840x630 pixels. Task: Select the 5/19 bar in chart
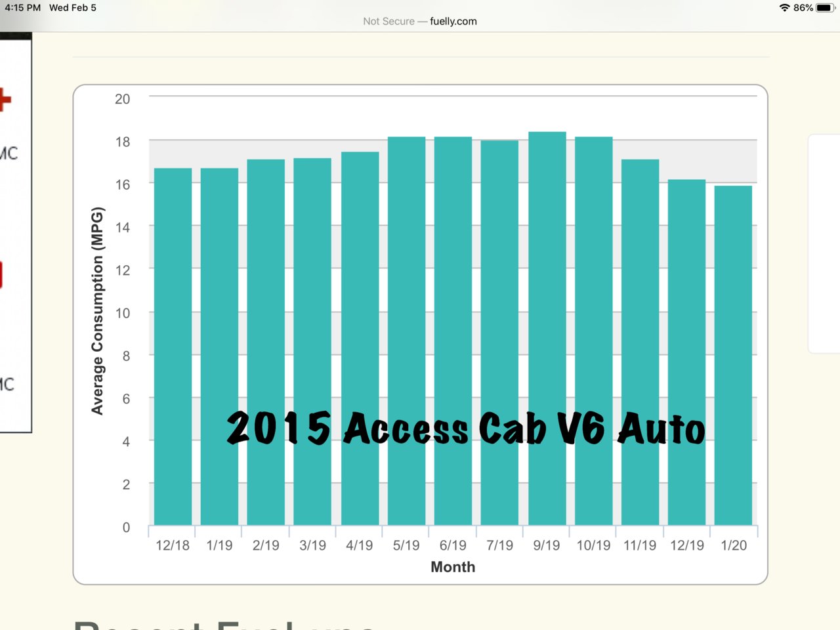coord(406,331)
